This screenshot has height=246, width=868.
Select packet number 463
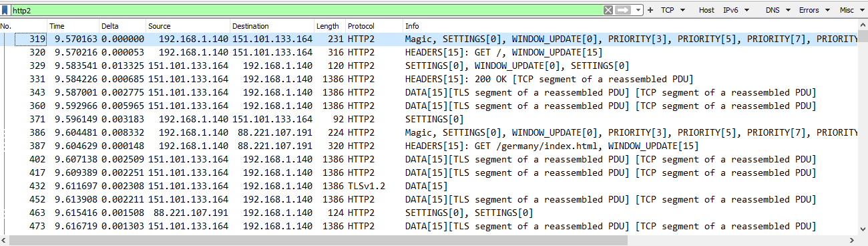pyautogui.click(x=38, y=213)
